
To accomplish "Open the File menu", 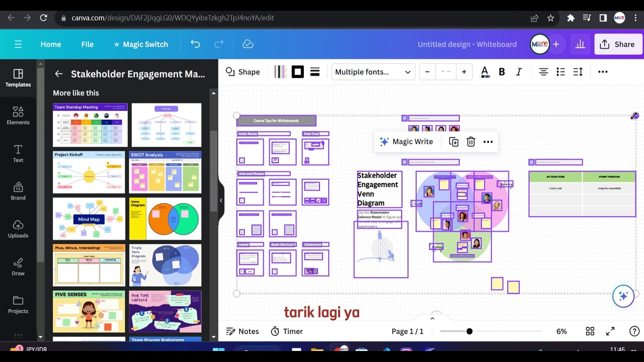I will pos(87,44).
